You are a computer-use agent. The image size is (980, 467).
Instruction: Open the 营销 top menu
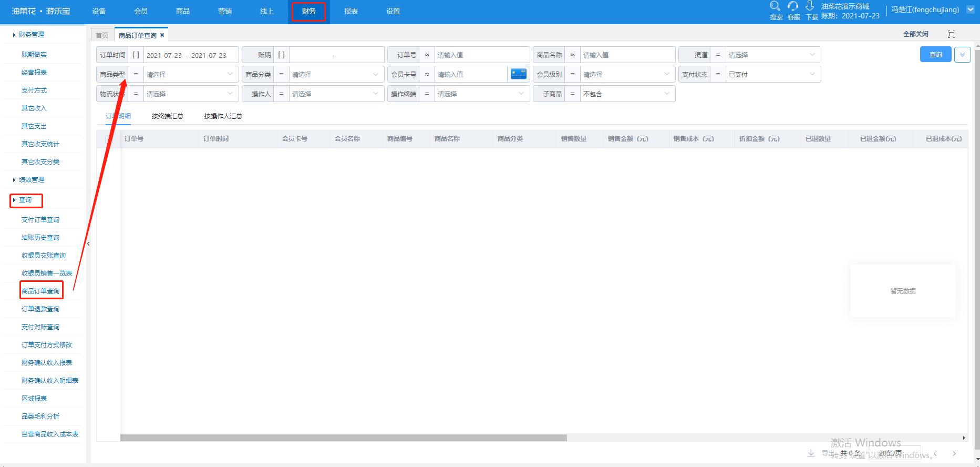[x=225, y=11]
